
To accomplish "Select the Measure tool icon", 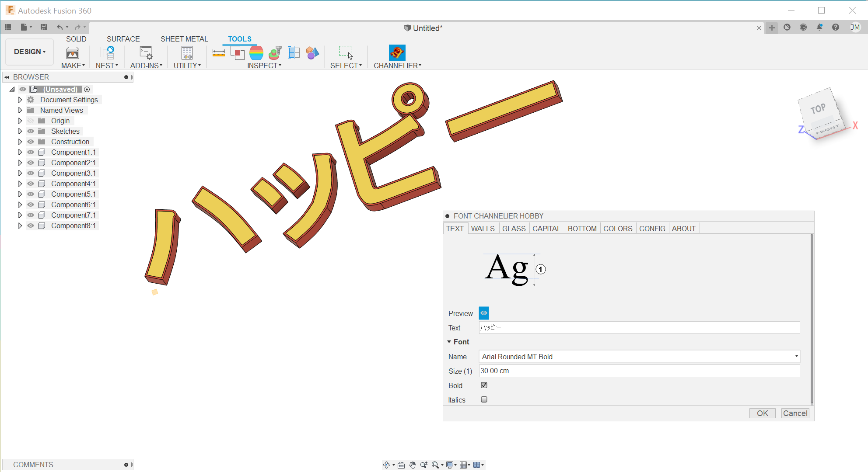I will pyautogui.click(x=218, y=53).
